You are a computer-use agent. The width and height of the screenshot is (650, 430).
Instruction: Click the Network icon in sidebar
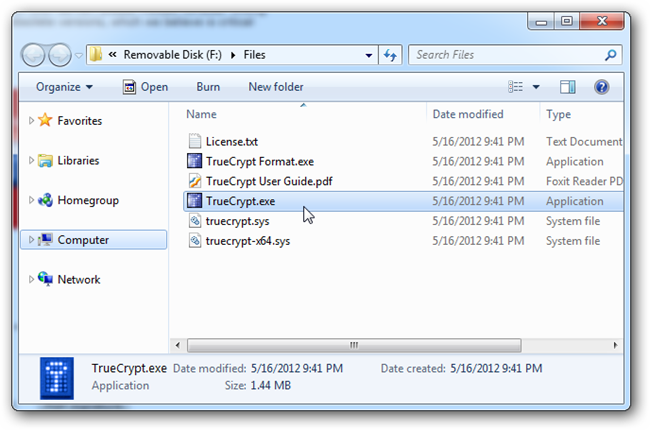45,279
